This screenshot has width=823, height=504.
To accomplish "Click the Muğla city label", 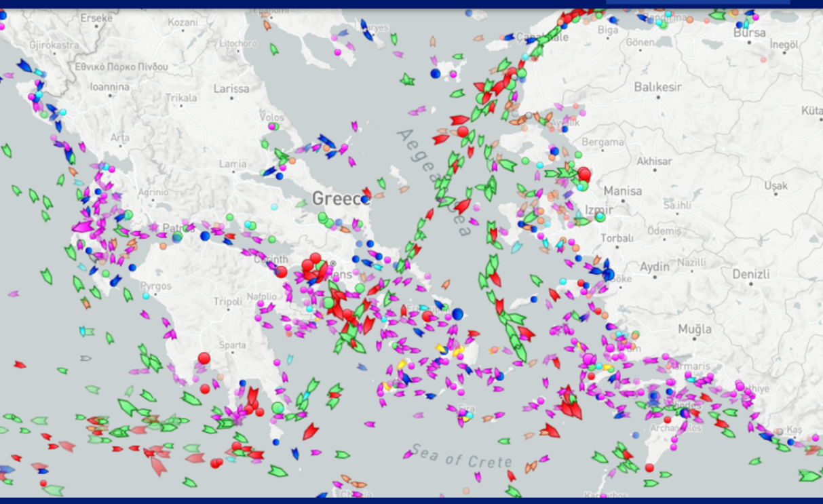I will pos(695,330).
